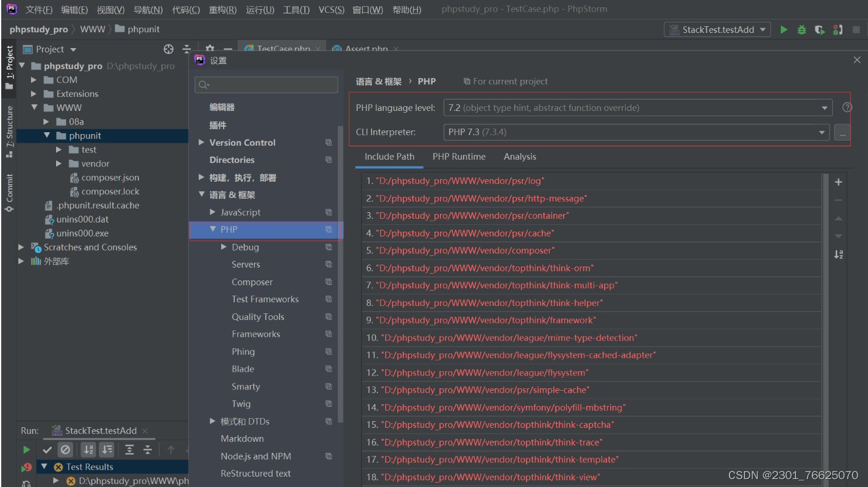Remove selected include path with minus icon

[839, 200]
